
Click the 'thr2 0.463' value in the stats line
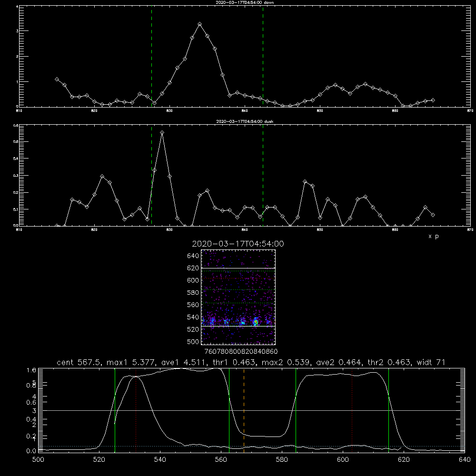(390, 362)
